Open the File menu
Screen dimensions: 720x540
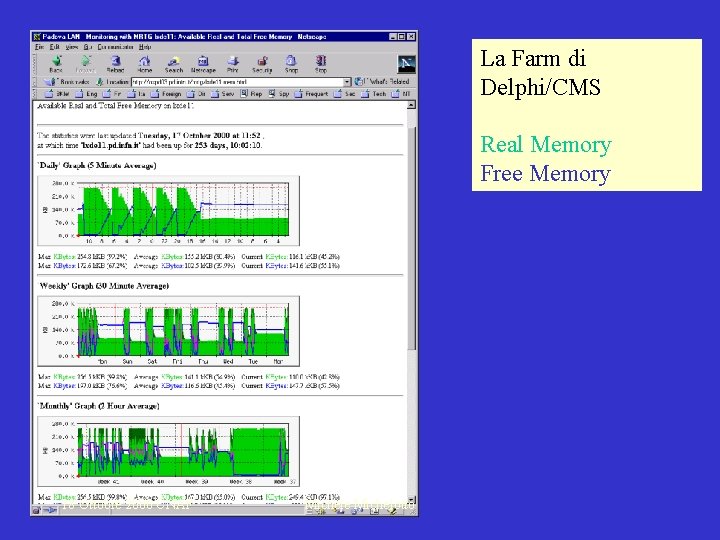39,47
